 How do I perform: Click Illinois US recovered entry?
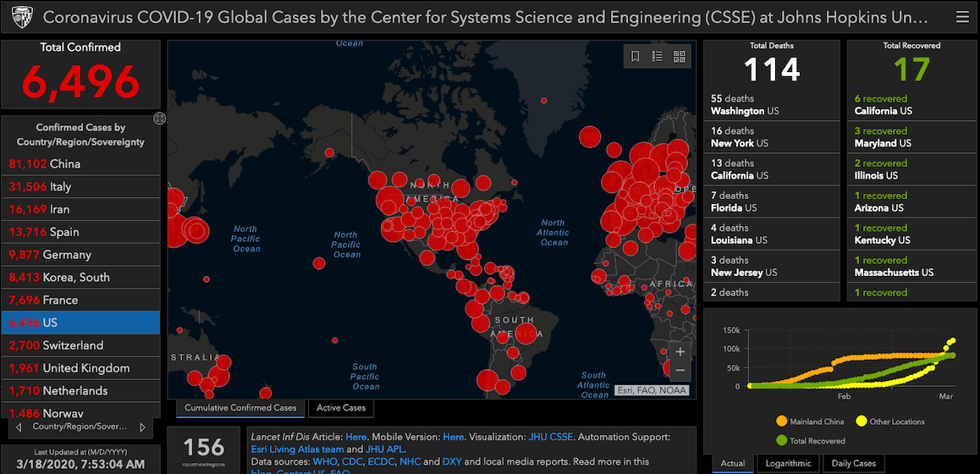pos(912,168)
